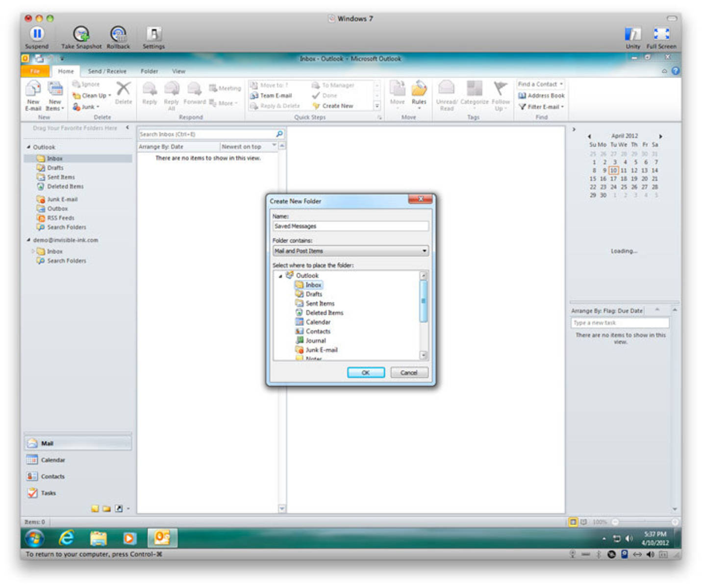Screen dimensions: 702x588
Task: Collapse the Outlook mailbox in navigation pane
Action: (x=29, y=147)
